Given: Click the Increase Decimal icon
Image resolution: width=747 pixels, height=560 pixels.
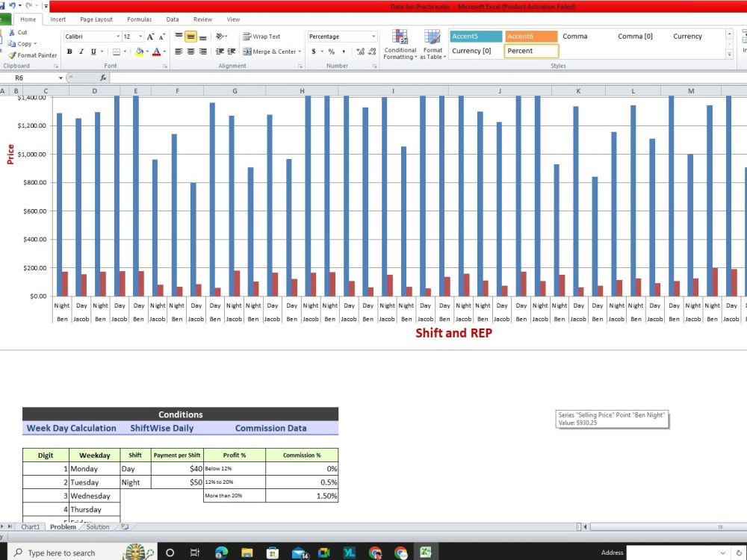Looking at the screenshot, I should [x=362, y=51].
